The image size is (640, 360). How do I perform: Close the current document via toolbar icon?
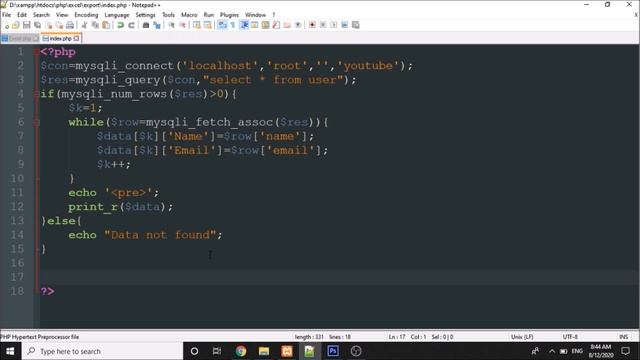click(49, 25)
